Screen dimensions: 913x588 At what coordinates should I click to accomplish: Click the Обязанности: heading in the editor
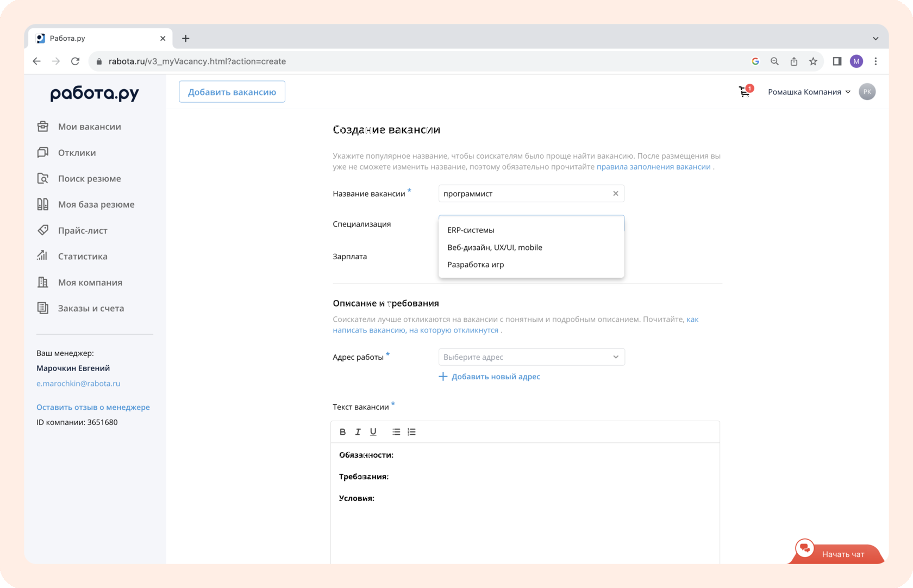click(366, 455)
